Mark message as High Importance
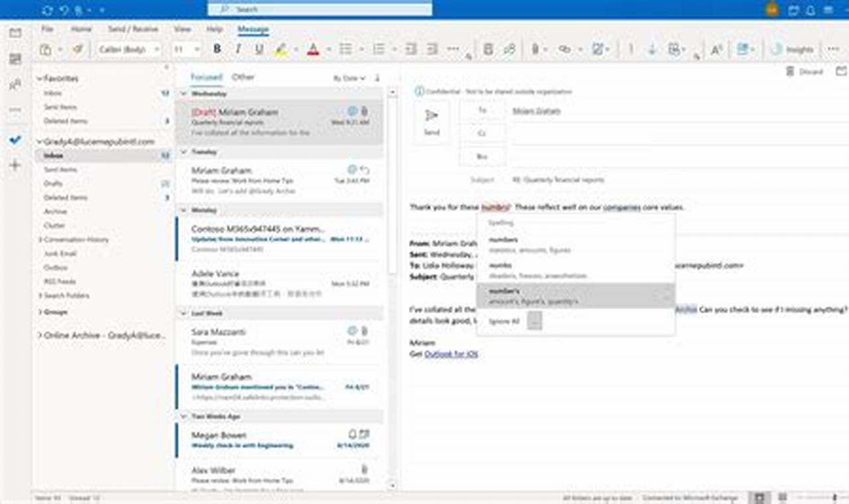 (631, 50)
